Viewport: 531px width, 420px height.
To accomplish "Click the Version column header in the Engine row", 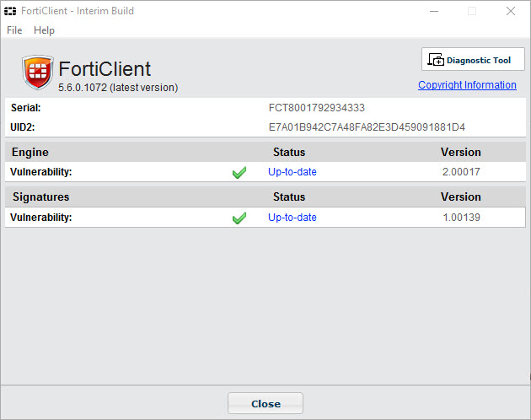I will (460, 152).
